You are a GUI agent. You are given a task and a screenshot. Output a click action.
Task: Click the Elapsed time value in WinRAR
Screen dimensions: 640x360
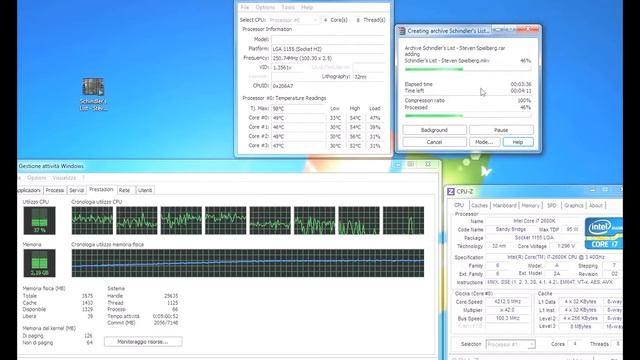521,84
